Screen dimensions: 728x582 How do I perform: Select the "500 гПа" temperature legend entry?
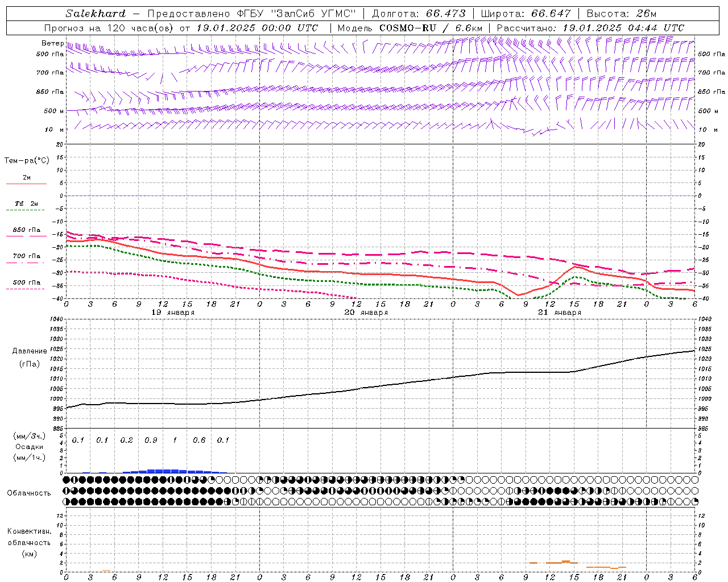click(26, 282)
